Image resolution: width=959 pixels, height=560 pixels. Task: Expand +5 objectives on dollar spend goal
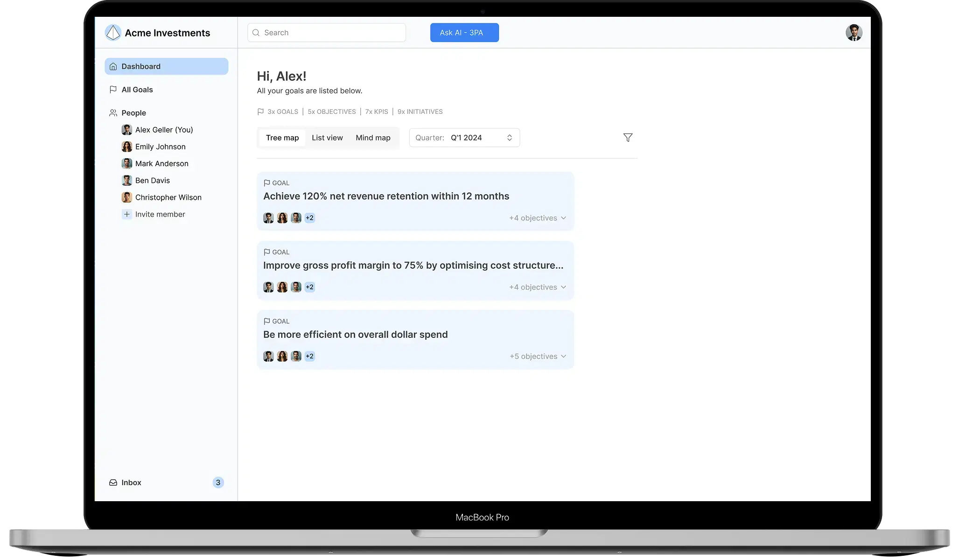(x=538, y=356)
